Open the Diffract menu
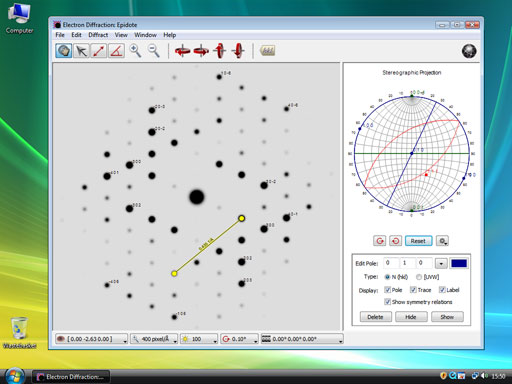The width and height of the screenshot is (512, 384). coord(98,35)
